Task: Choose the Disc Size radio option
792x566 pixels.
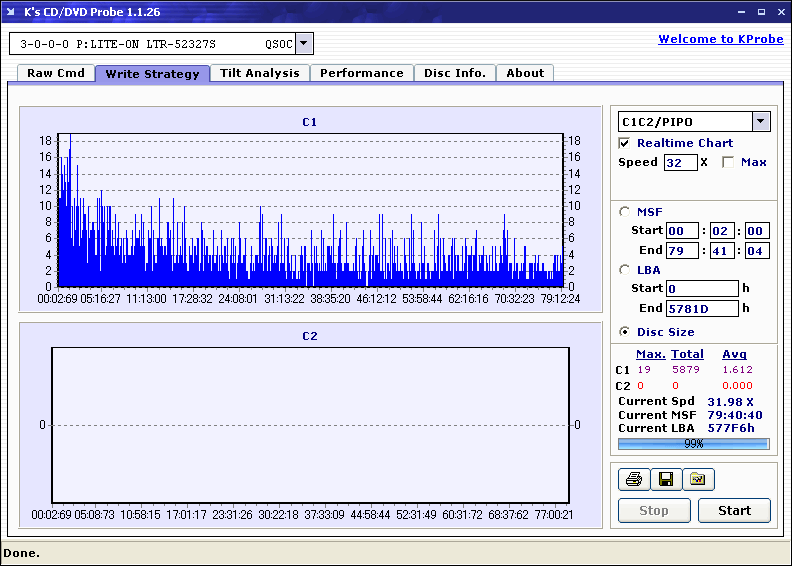Action: 625,332
